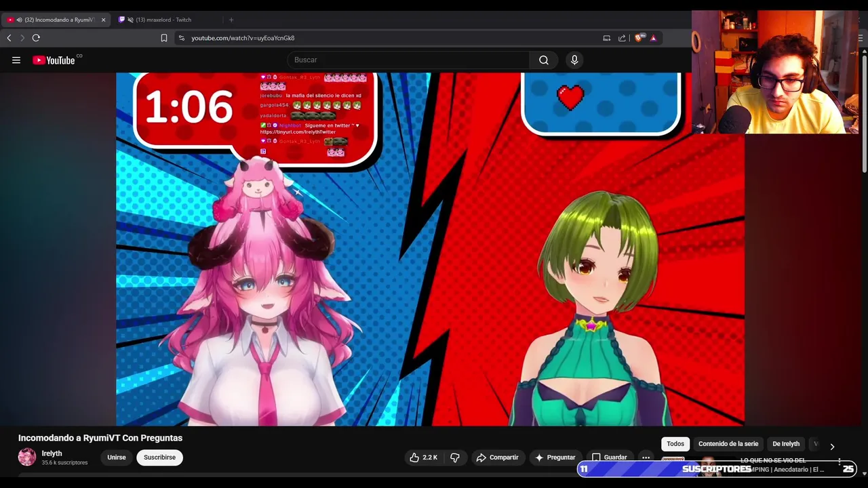Screen dimensions: 868x488
Task: Go back with browser back arrow
Action: [9, 38]
